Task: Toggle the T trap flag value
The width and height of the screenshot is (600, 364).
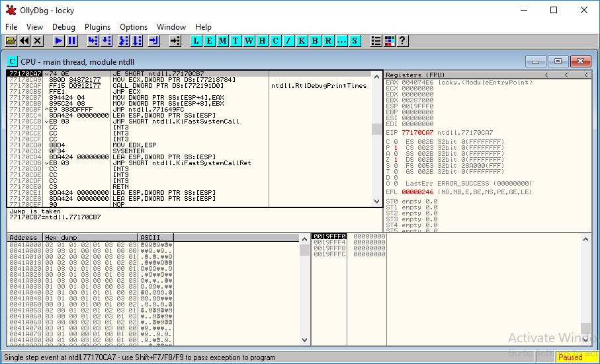Action: click(396, 172)
